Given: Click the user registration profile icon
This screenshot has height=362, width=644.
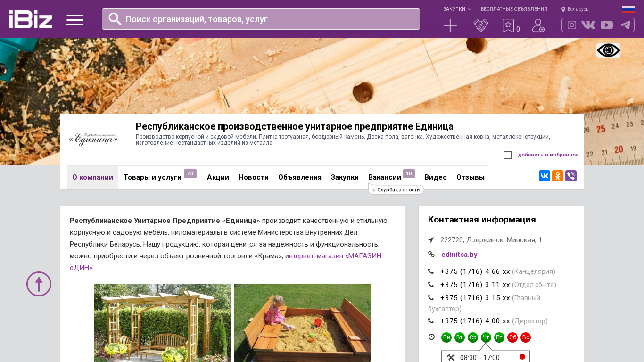Looking at the screenshot, I should [x=538, y=25].
